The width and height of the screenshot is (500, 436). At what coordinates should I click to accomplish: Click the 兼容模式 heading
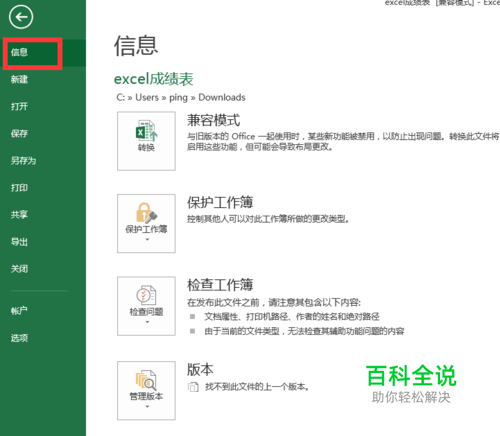pyautogui.click(x=213, y=120)
